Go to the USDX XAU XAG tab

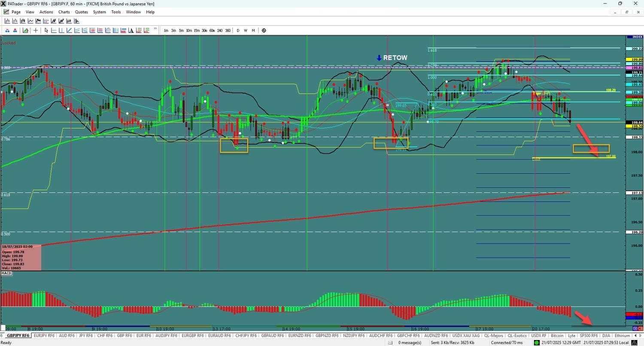[x=465, y=336]
